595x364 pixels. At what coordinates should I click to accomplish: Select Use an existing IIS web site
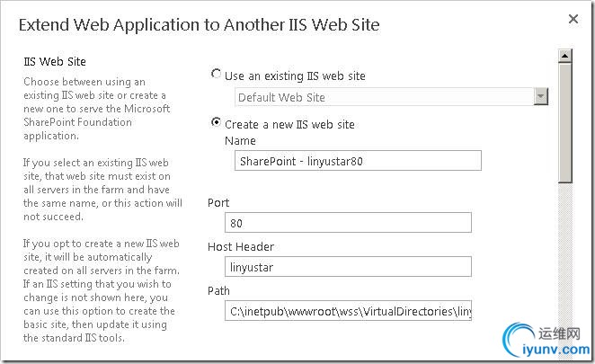click(x=217, y=75)
